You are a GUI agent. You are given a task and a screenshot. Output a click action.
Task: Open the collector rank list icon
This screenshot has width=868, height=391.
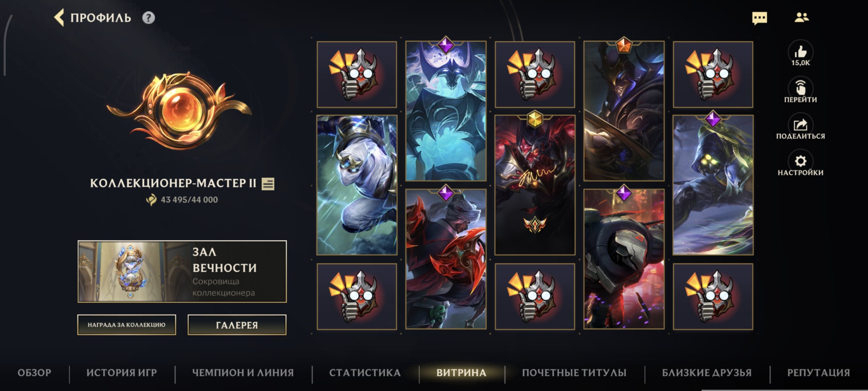point(268,184)
